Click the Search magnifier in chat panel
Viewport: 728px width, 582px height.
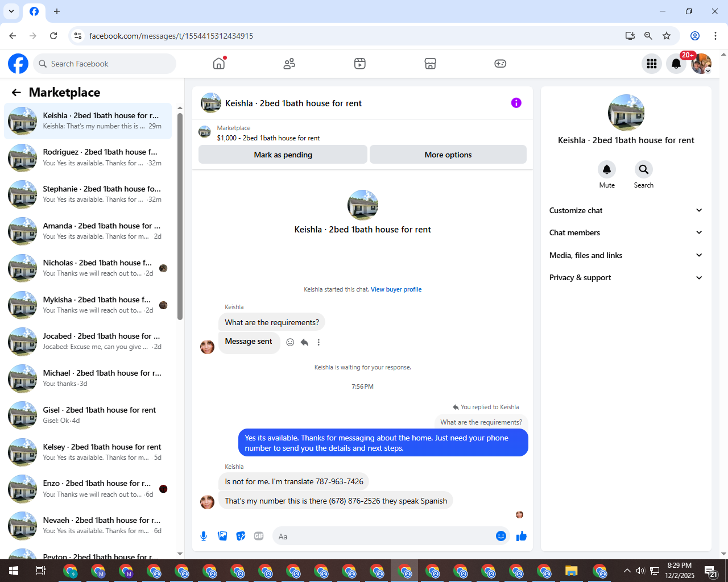coord(644,169)
